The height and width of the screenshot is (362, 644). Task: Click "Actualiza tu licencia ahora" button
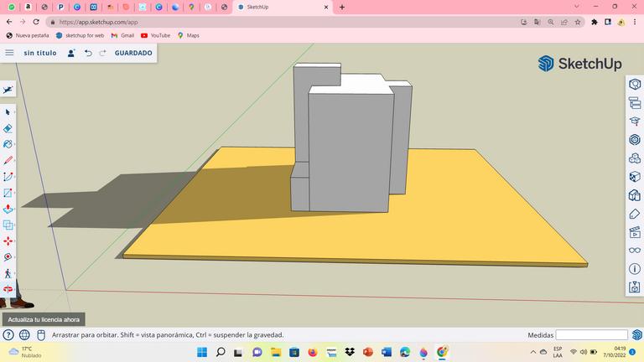[43, 319]
